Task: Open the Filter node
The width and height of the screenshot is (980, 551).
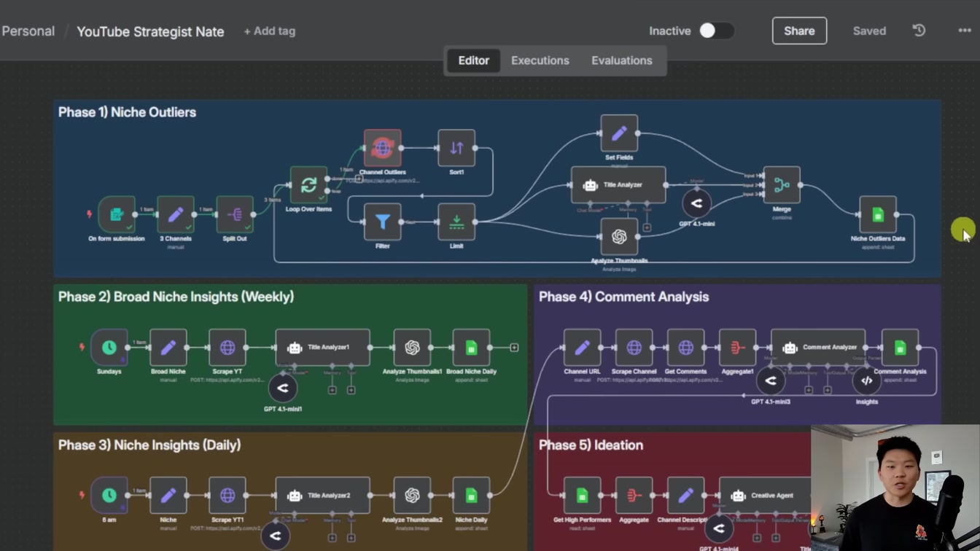Action: click(383, 222)
